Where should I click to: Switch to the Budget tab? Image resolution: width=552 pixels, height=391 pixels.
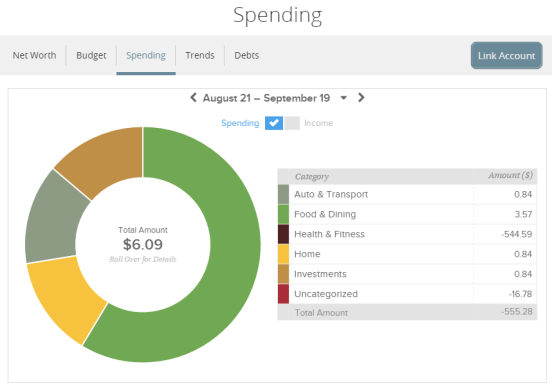(x=91, y=55)
